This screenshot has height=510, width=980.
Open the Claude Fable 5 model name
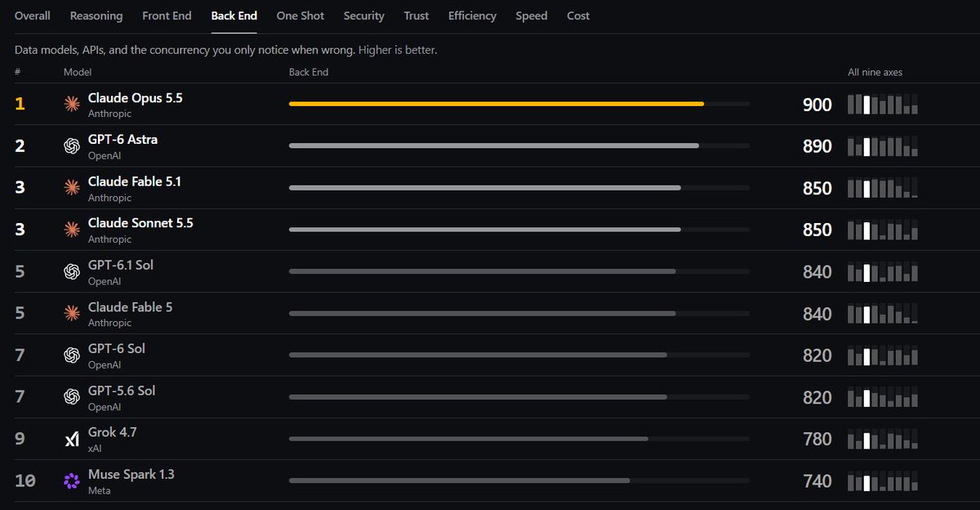click(x=131, y=307)
